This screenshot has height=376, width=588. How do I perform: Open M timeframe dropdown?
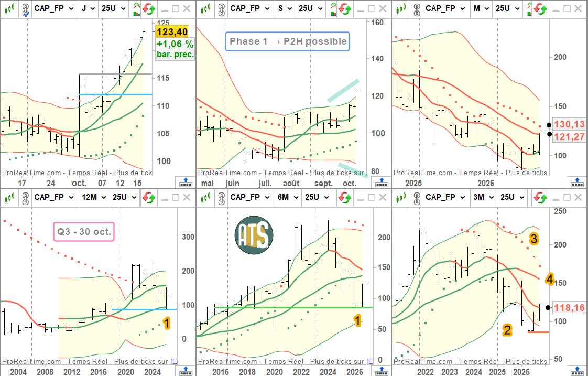tap(481, 8)
